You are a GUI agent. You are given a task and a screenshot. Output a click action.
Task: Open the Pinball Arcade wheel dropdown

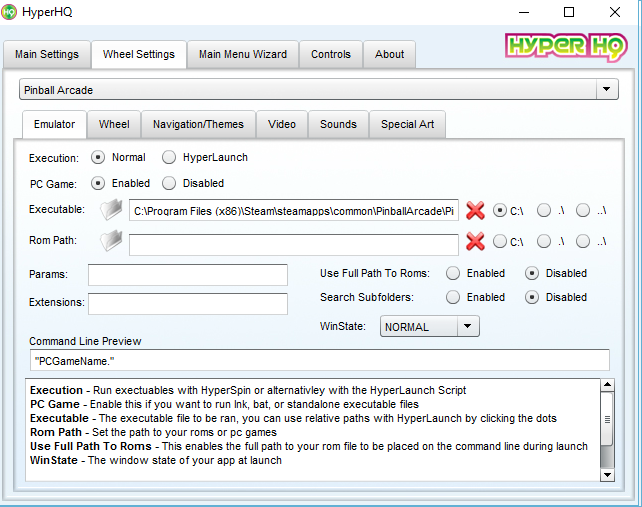[x=606, y=90]
